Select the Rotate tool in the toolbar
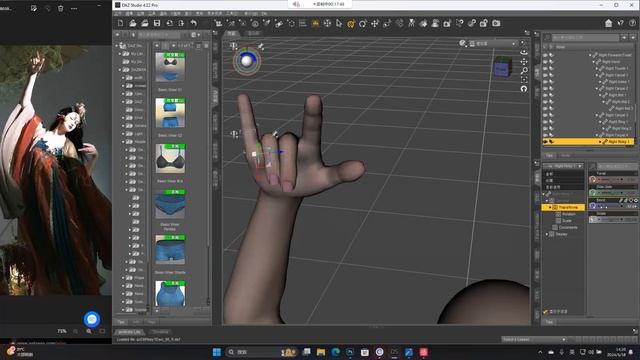The height and width of the screenshot is (360, 640). (363, 23)
